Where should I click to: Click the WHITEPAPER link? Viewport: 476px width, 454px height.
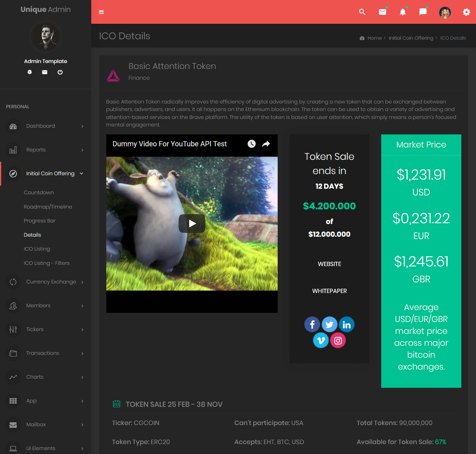click(x=329, y=291)
